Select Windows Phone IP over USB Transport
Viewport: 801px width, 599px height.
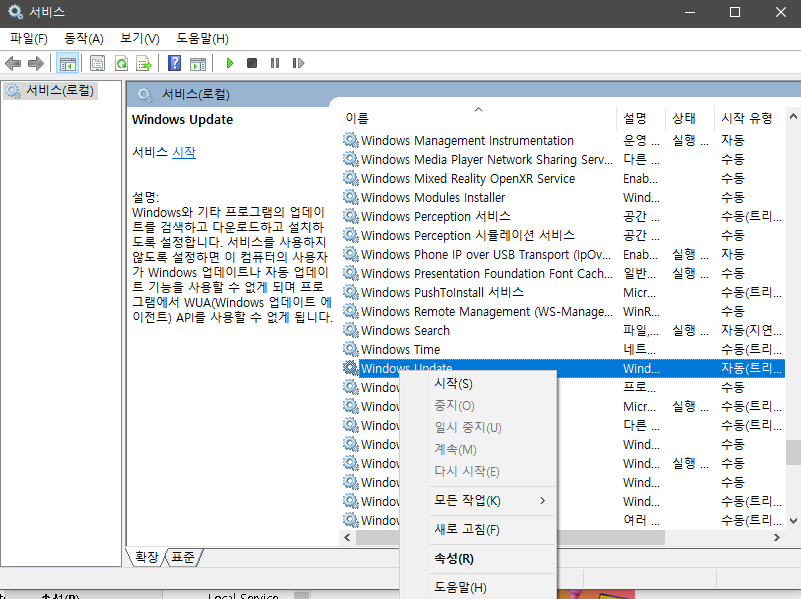pos(562,254)
